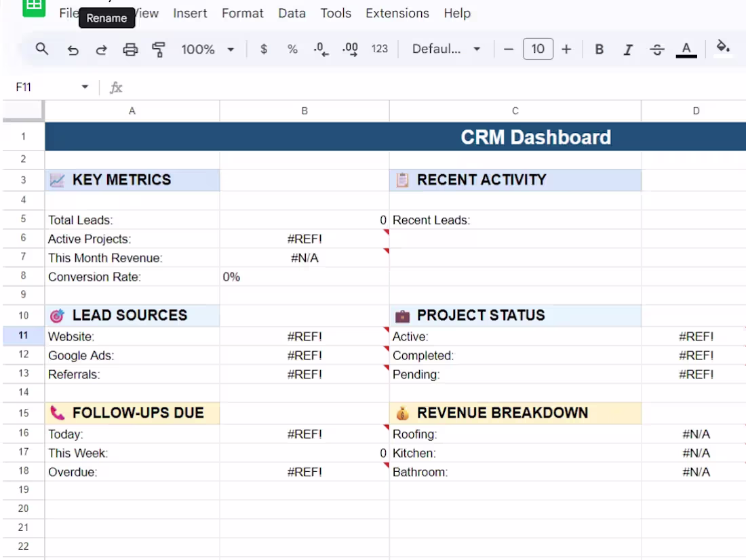Format as percent

pos(292,49)
